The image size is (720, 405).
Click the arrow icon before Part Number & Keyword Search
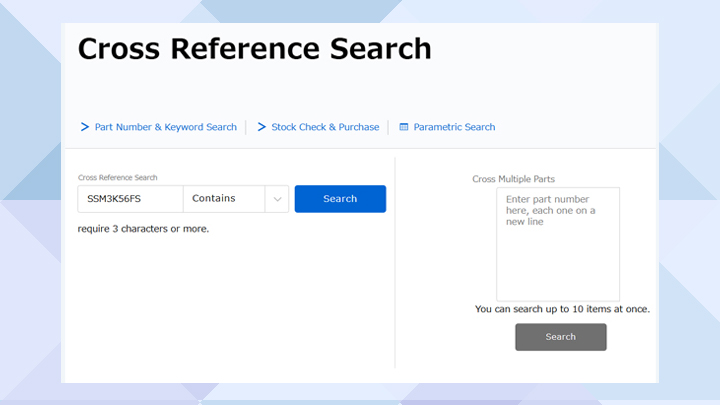(85, 127)
